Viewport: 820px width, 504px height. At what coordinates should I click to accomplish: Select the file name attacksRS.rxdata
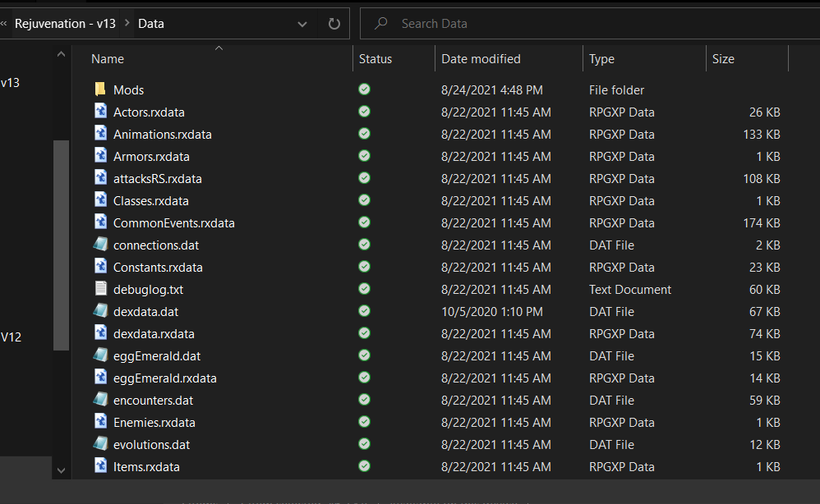[158, 179]
